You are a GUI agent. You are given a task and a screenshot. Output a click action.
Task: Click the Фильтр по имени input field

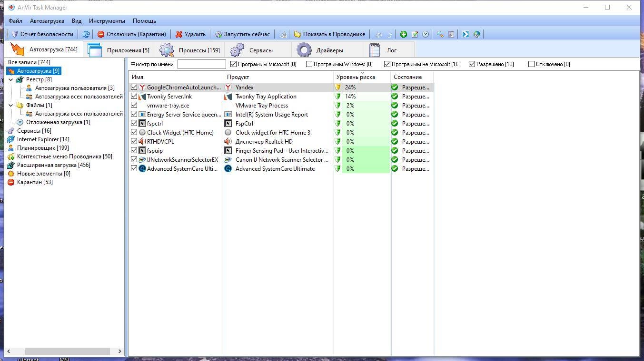pos(201,64)
